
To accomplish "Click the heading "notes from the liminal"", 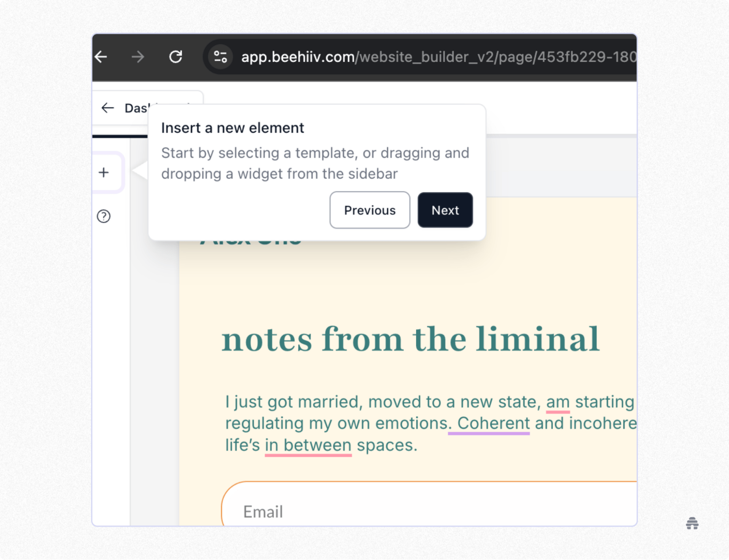I will click(x=411, y=339).
